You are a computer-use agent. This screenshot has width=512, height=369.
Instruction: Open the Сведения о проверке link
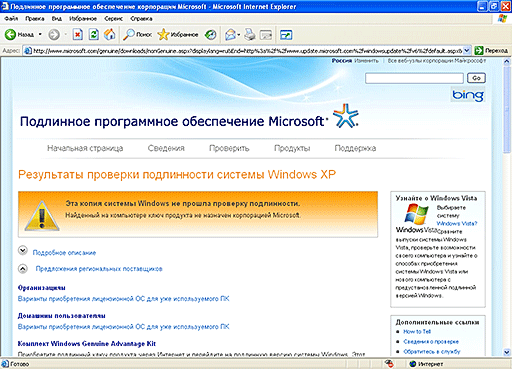[431, 341]
